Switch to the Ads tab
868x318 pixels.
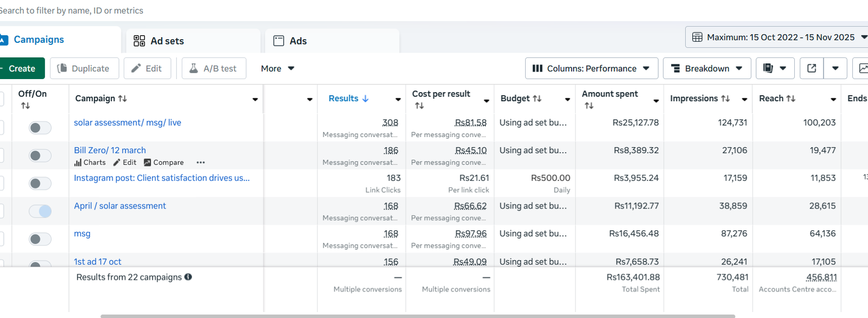297,41
